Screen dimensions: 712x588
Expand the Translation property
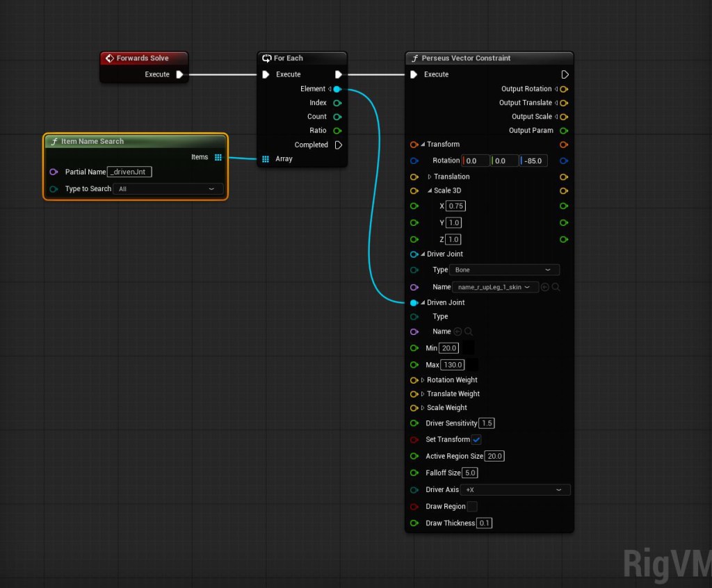coord(430,177)
